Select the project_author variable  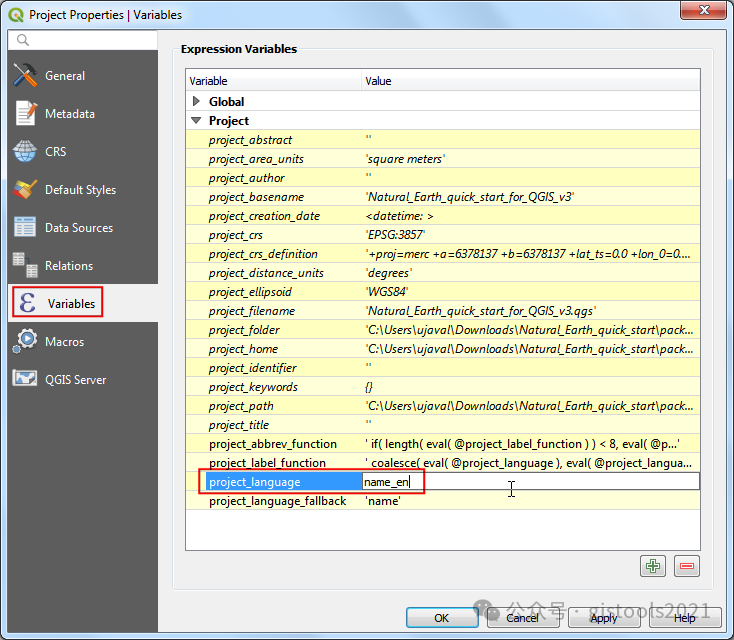click(x=247, y=178)
